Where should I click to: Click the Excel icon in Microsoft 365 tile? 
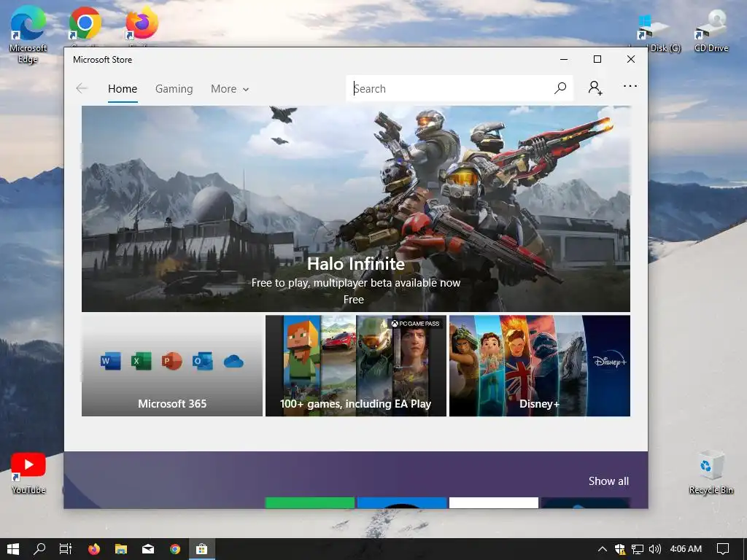click(x=141, y=362)
